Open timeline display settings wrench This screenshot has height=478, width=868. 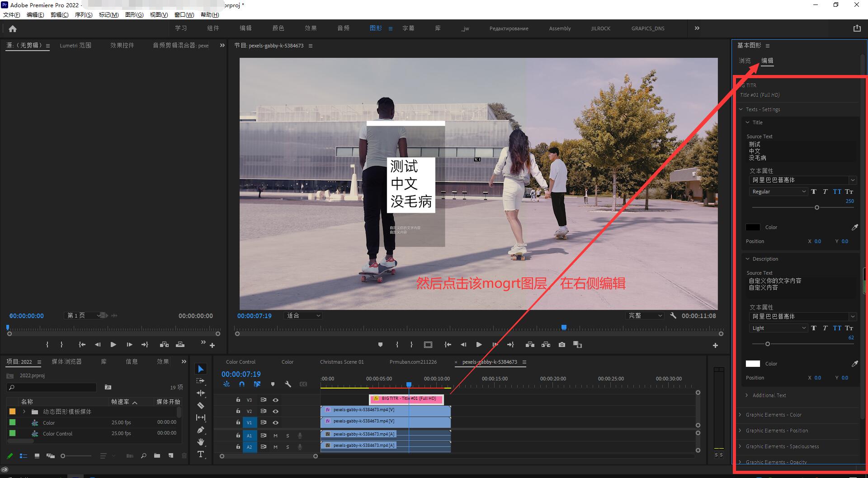tap(288, 384)
